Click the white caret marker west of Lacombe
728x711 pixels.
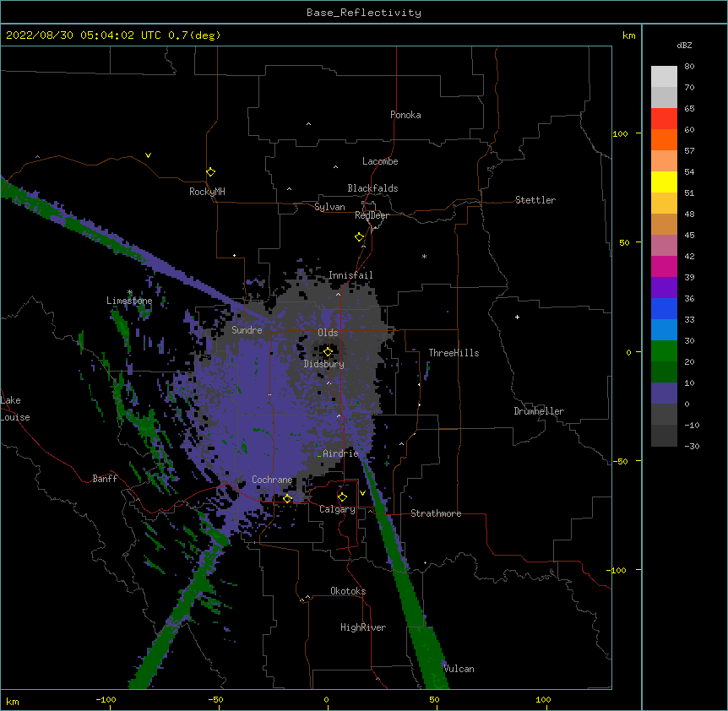pyautogui.click(x=335, y=167)
